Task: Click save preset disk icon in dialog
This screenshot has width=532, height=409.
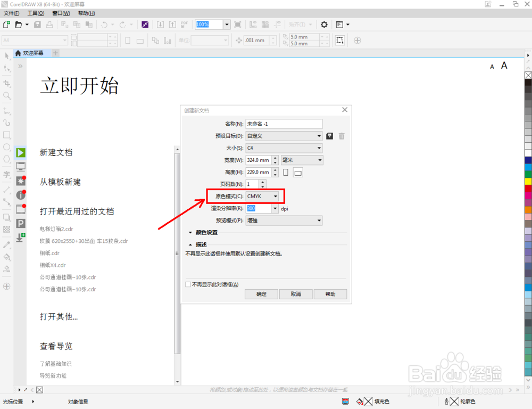Action: [x=329, y=136]
